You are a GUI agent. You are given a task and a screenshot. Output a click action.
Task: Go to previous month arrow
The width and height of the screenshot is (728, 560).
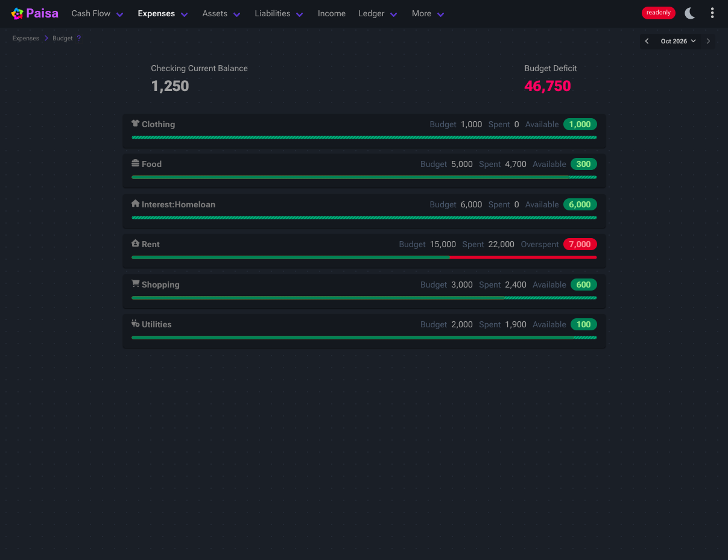coord(647,41)
